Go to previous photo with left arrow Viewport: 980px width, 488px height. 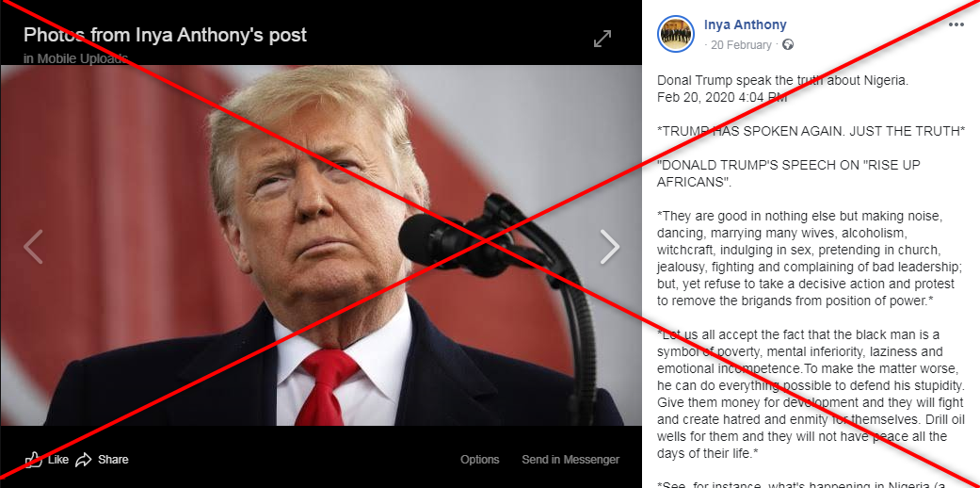(33, 247)
